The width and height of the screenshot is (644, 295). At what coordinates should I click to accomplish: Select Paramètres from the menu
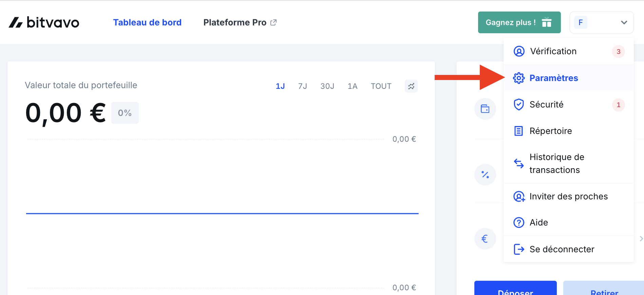point(569,78)
